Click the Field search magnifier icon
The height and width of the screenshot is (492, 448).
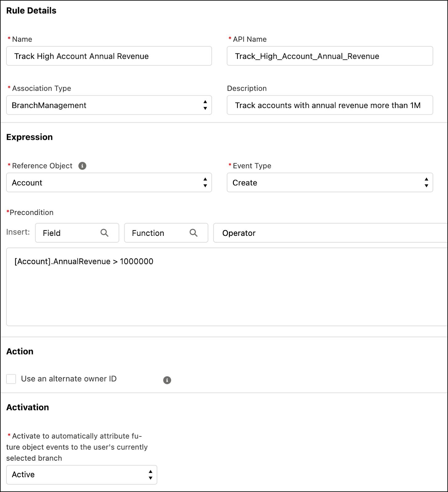click(105, 233)
